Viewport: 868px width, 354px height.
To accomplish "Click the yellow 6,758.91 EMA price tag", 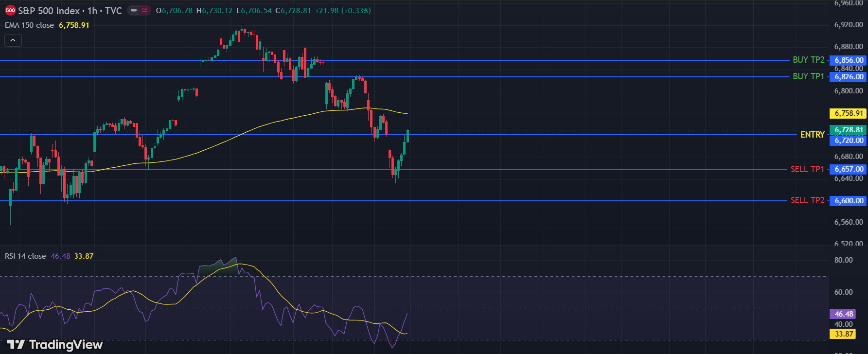I will click(x=849, y=113).
